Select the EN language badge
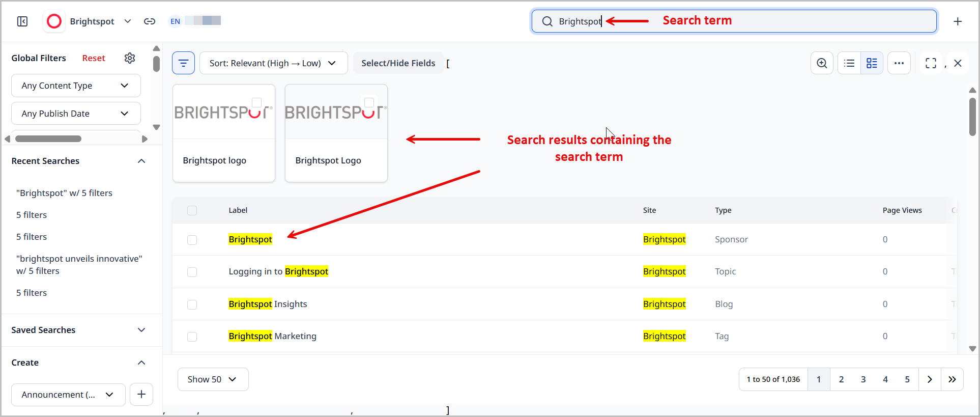Screen dimensions: 980x417 [175, 21]
